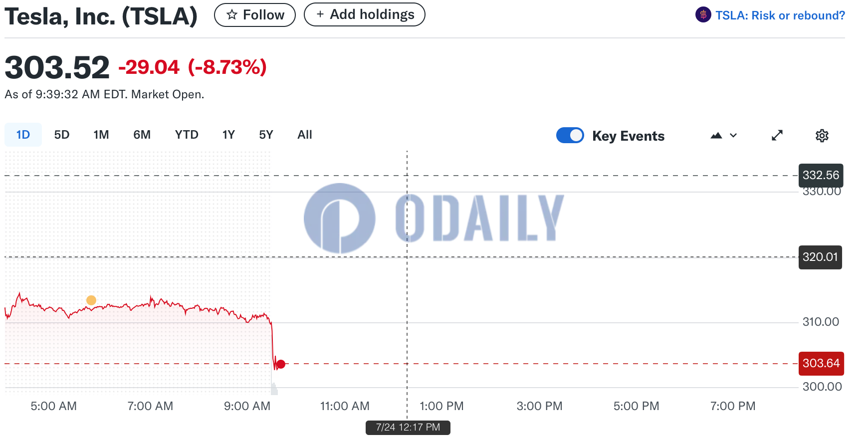The height and width of the screenshot is (438, 868).
Task: Select the 1M chart range
Action: click(x=101, y=135)
